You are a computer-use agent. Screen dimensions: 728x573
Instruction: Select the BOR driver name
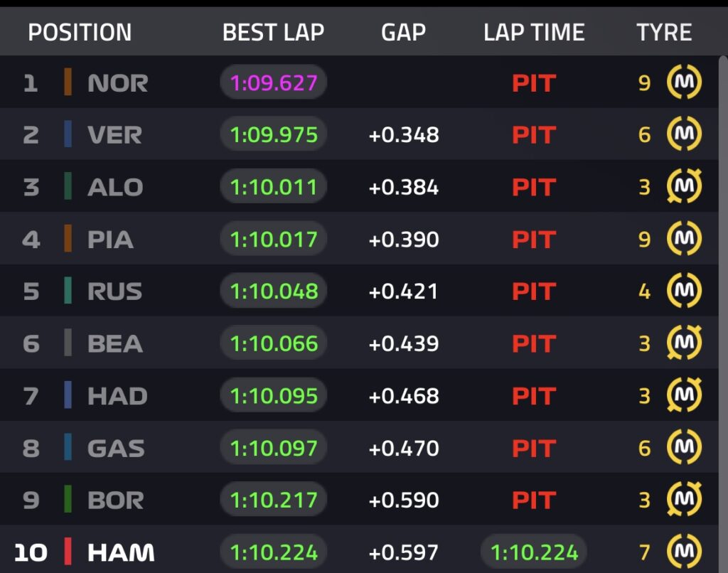[115, 500]
